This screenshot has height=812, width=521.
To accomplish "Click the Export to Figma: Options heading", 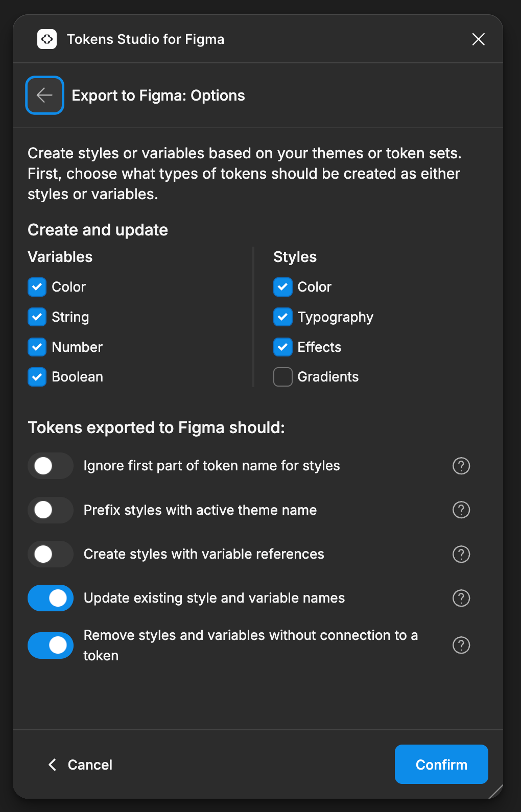I will point(158,95).
